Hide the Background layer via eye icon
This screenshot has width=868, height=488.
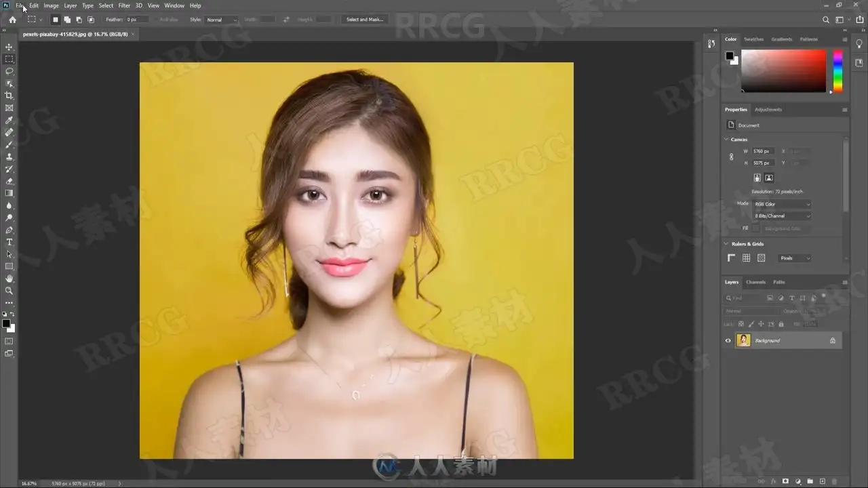728,341
